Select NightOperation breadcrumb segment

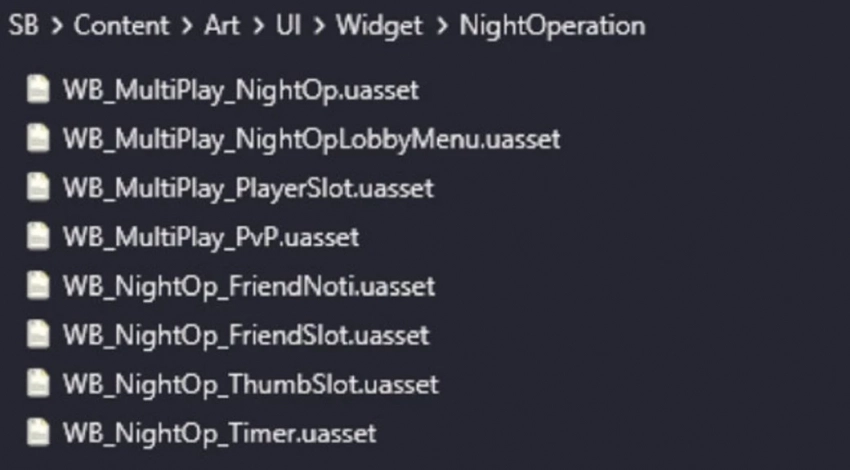pyautogui.click(x=552, y=27)
